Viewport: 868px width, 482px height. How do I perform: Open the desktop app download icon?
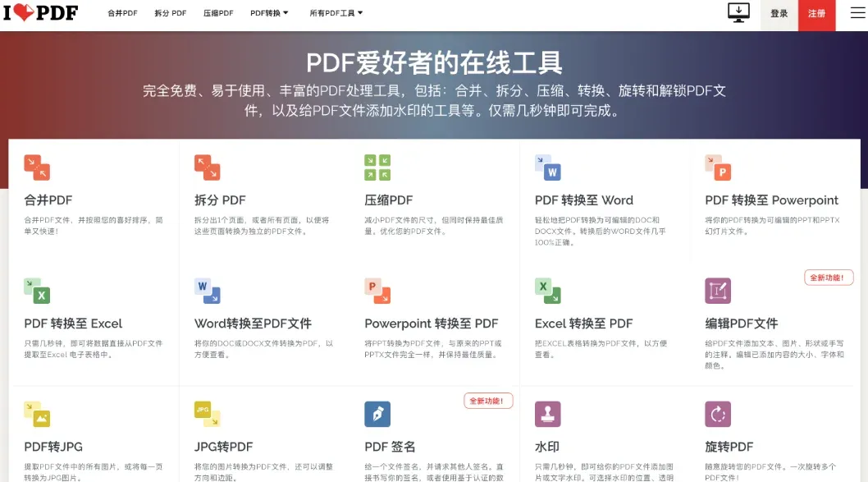tap(738, 13)
